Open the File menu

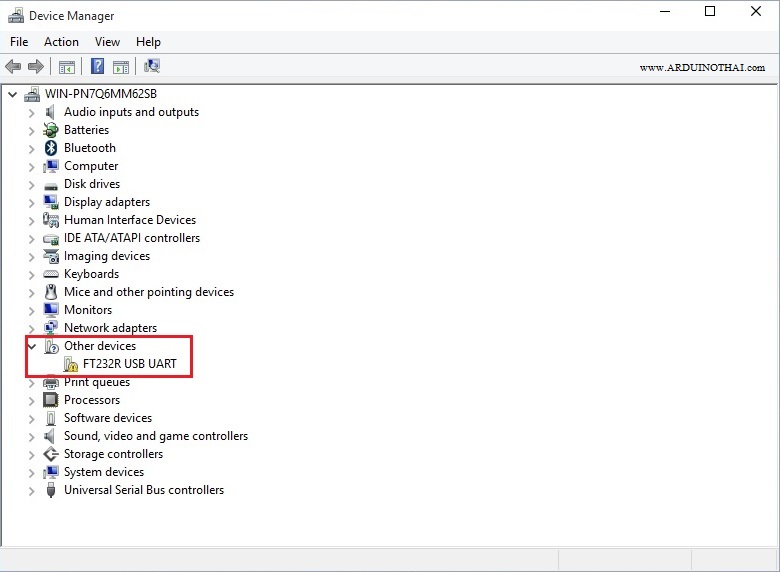(19, 42)
